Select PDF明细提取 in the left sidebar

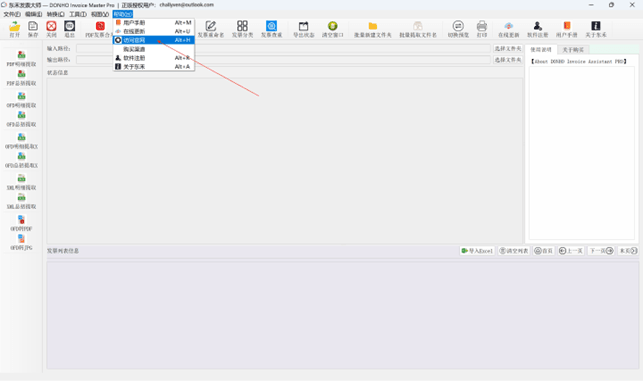[x=21, y=59]
